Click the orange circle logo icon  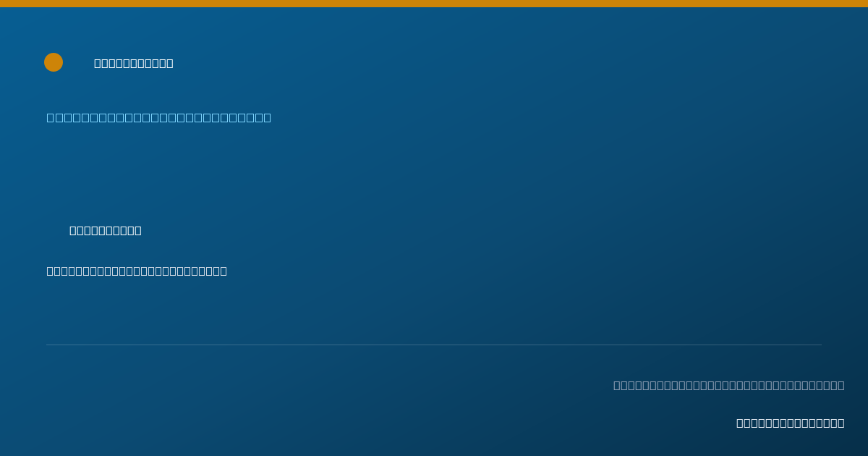tap(54, 62)
